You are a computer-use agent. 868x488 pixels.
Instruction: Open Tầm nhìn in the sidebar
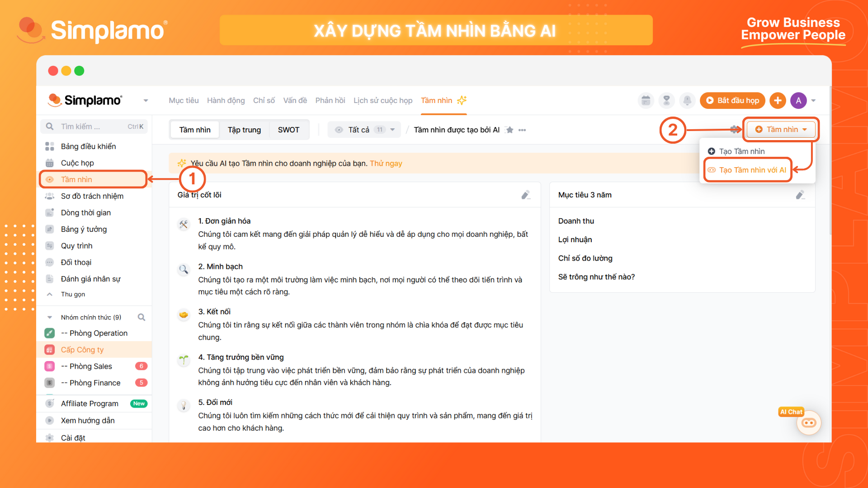tap(94, 179)
